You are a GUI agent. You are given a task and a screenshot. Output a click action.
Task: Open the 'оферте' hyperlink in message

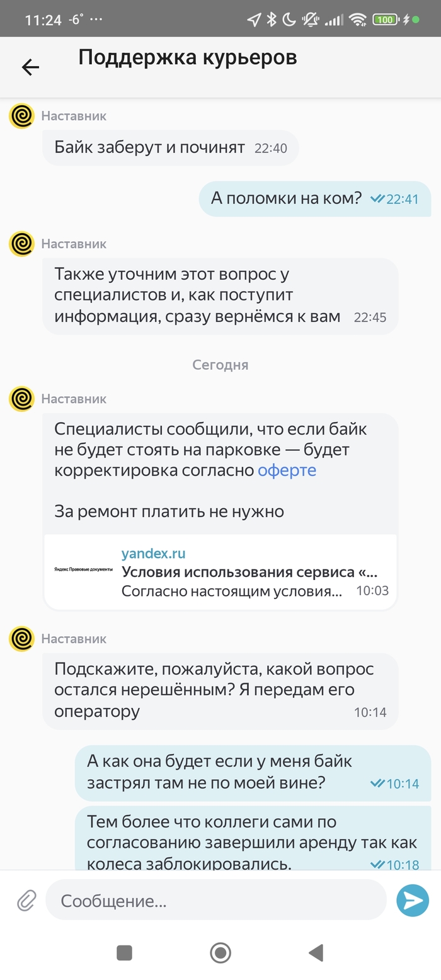[x=287, y=470]
